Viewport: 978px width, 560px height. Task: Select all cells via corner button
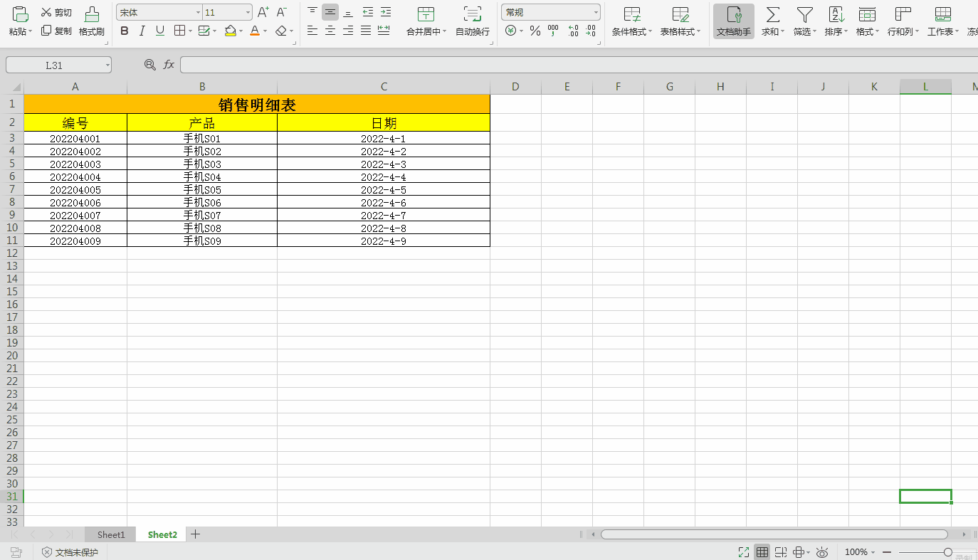click(x=12, y=87)
